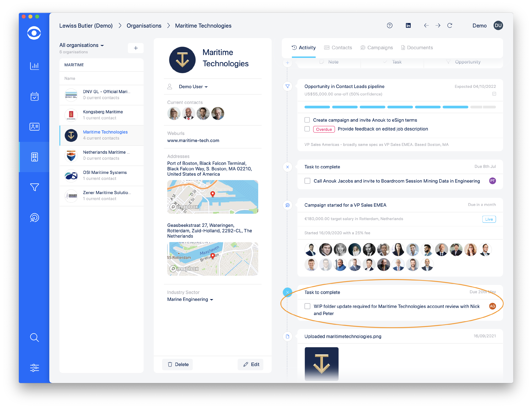Click the help question mark icon
532x408 pixels.
390,25
